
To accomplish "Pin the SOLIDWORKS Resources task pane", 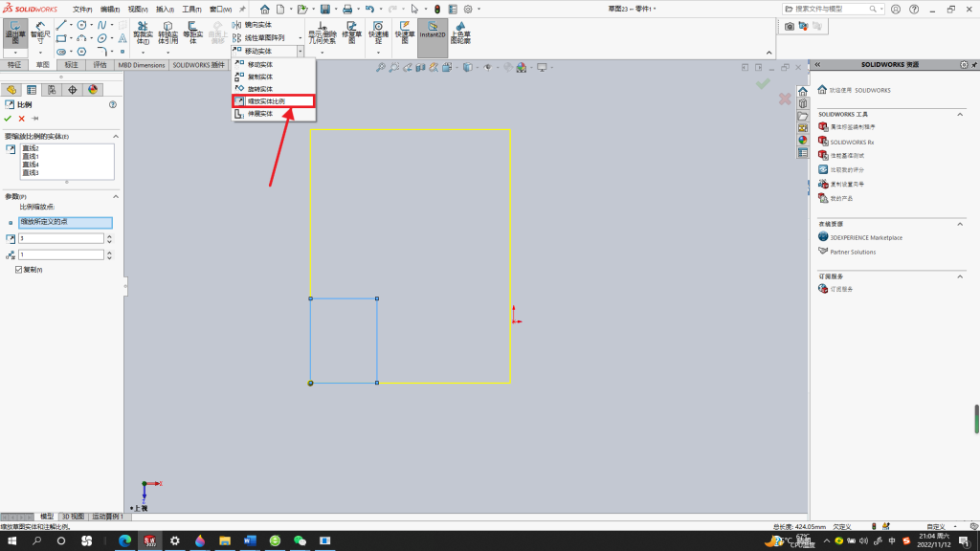I will (x=973, y=64).
